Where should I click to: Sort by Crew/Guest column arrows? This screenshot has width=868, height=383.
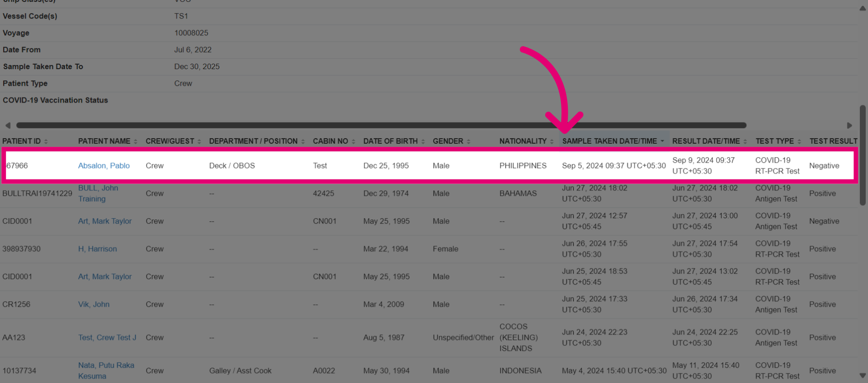point(199,141)
